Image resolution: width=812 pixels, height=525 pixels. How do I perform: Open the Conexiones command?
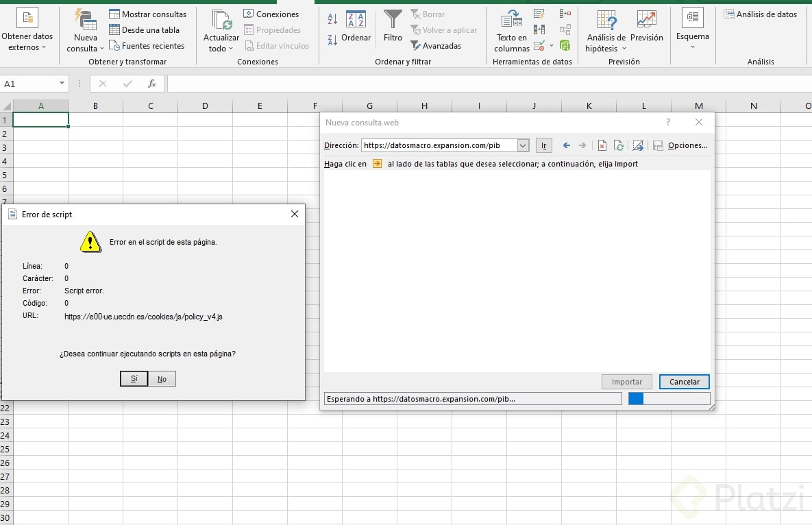coord(271,14)
